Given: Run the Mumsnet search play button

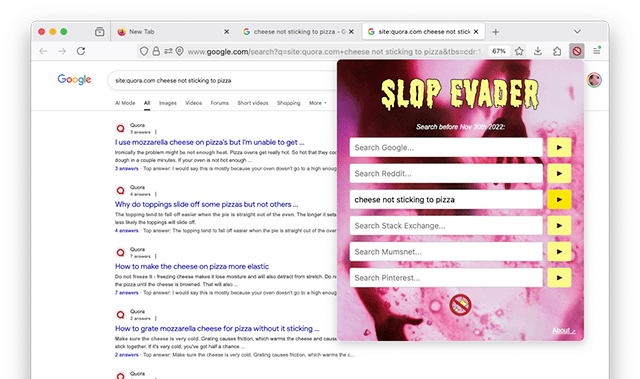Looking at the screenshot, I should [559, 252].
